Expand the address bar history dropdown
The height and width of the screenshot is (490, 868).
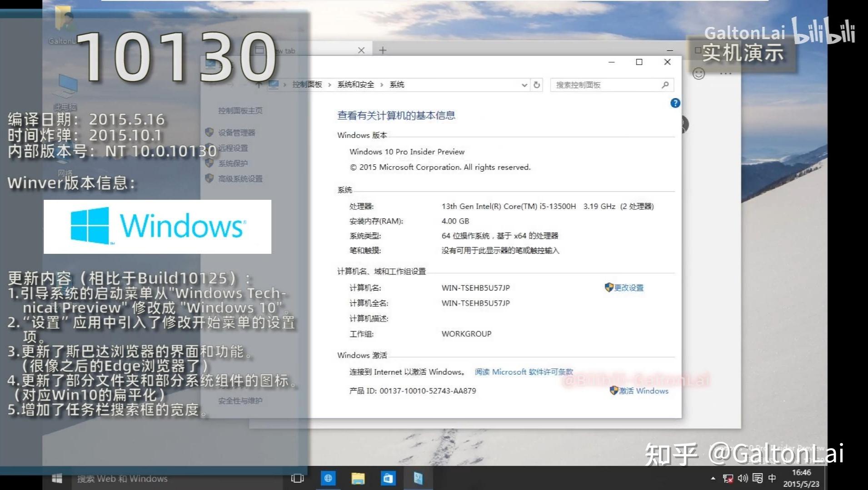(524, 85)
